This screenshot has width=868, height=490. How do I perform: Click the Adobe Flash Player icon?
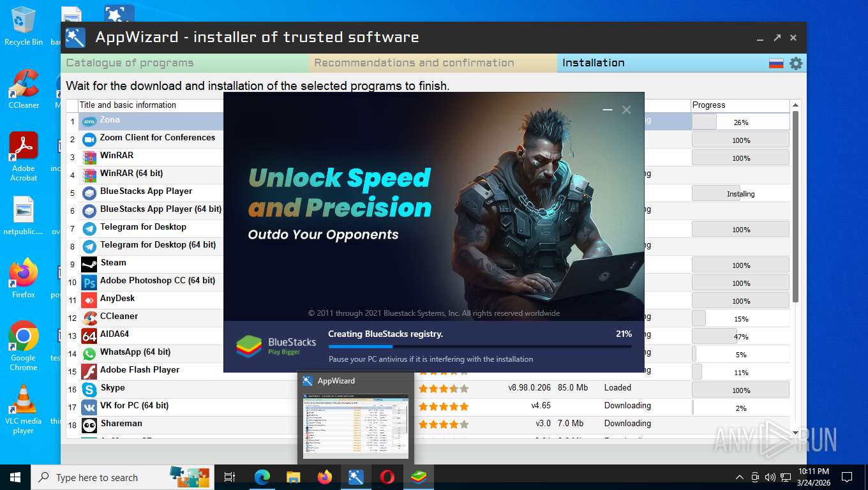89,371
